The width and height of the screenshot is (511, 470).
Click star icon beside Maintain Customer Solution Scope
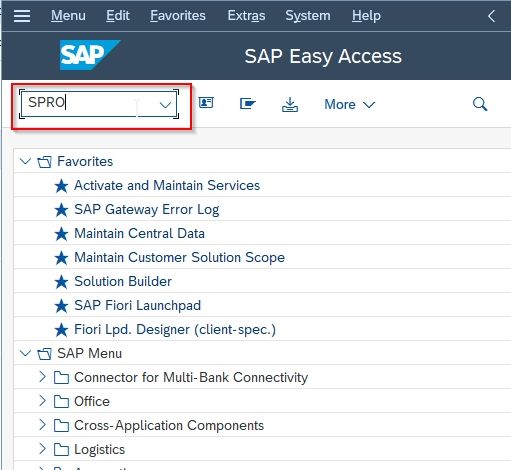coord(61,258)
